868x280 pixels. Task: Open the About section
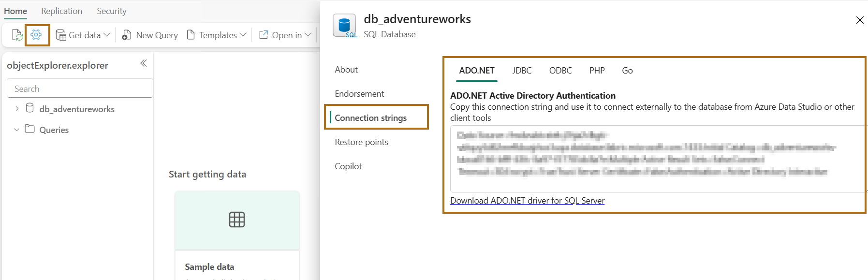pyautogui.click(x=346, y=70)
